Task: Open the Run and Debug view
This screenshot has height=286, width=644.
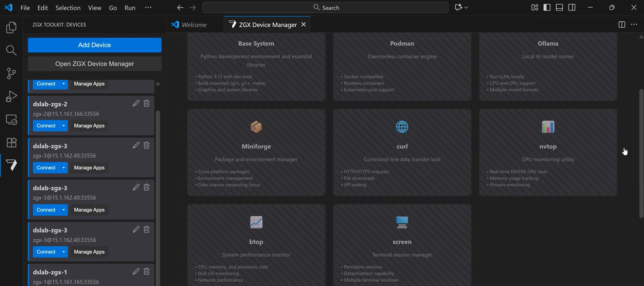Action: pos(11,96)
